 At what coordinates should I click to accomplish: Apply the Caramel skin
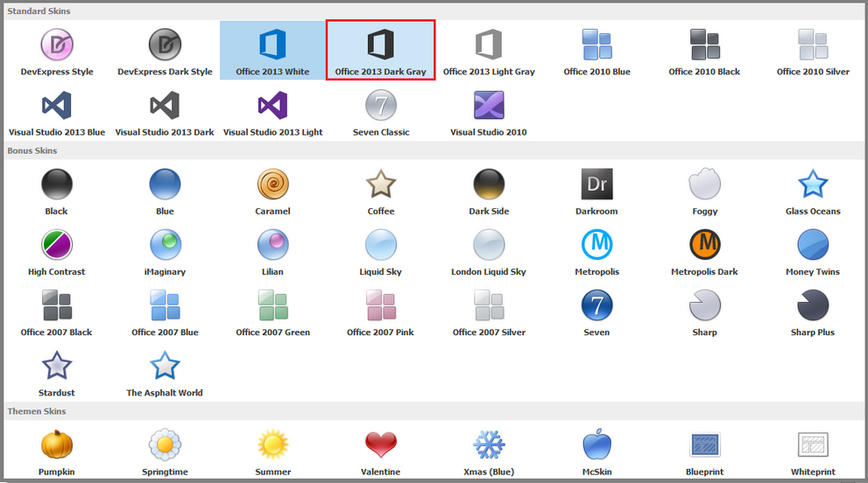point(273,191)
